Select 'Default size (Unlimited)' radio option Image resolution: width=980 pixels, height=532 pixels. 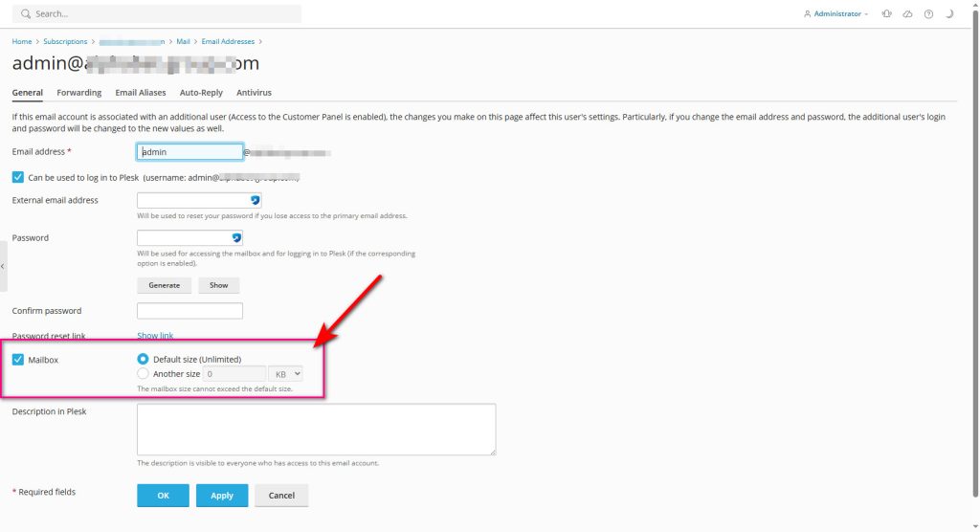[144, 359]
